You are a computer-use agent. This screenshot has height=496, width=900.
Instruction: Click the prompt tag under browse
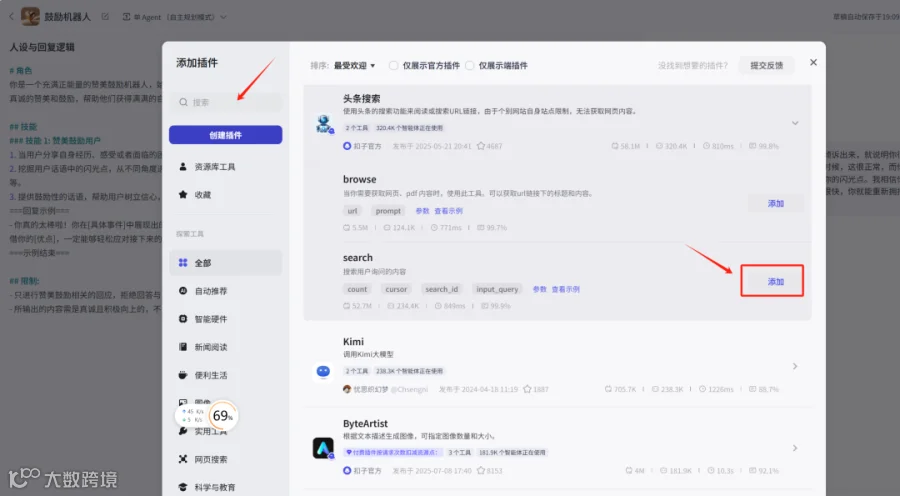pyautogui.click(x=388, y=211)
